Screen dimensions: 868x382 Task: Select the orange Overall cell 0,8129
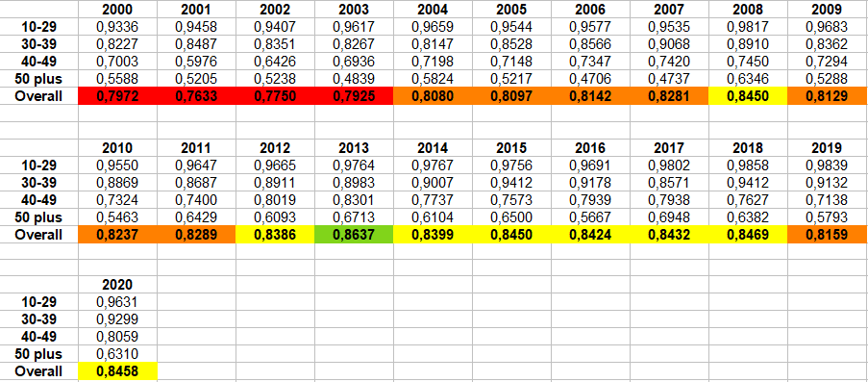(827, 96)
